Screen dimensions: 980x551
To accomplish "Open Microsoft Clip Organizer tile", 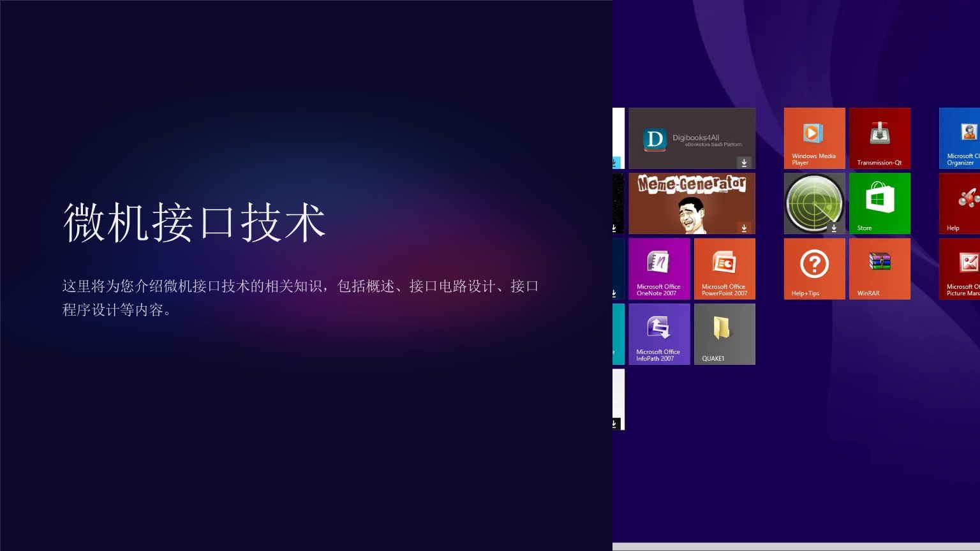I will [x=960, y=138].
